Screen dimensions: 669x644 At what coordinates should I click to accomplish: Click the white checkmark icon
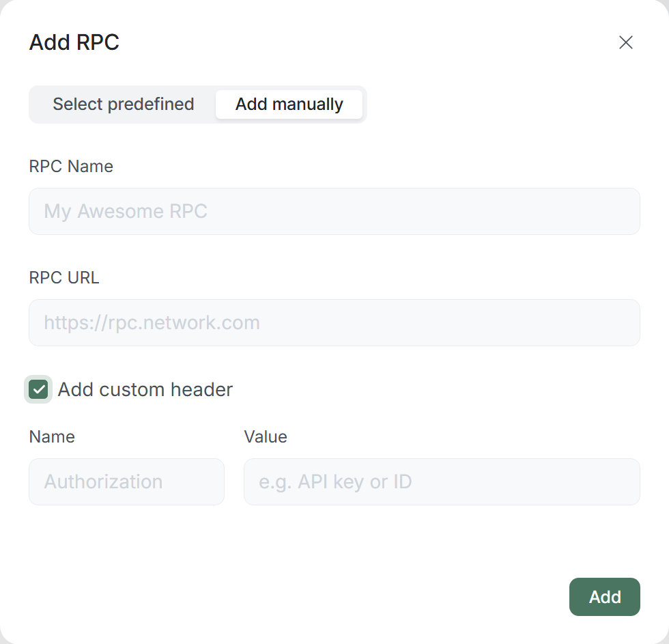(38, 389)
